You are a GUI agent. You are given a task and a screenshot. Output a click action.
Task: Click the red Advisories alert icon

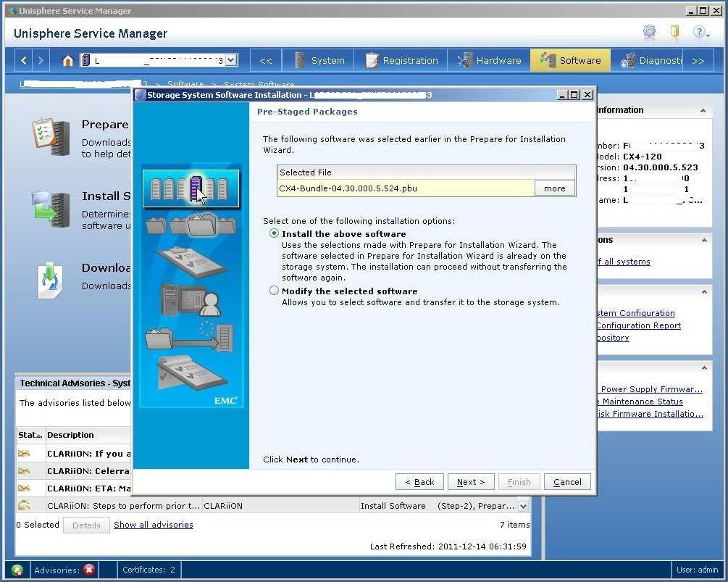(x=89, y=570)
